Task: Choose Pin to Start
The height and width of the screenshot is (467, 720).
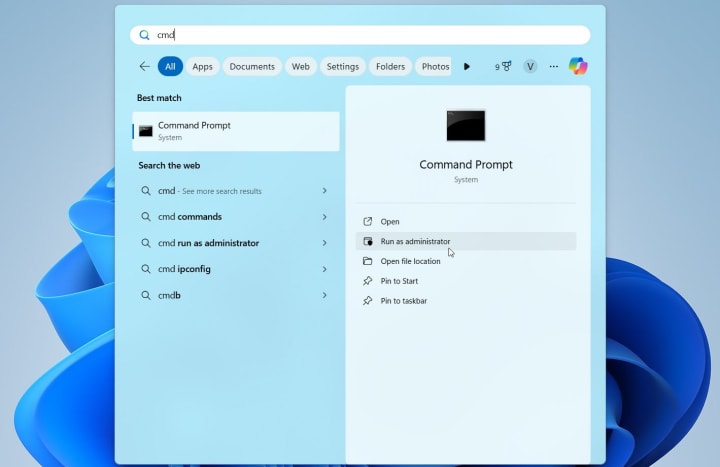Action: point(466,281)
